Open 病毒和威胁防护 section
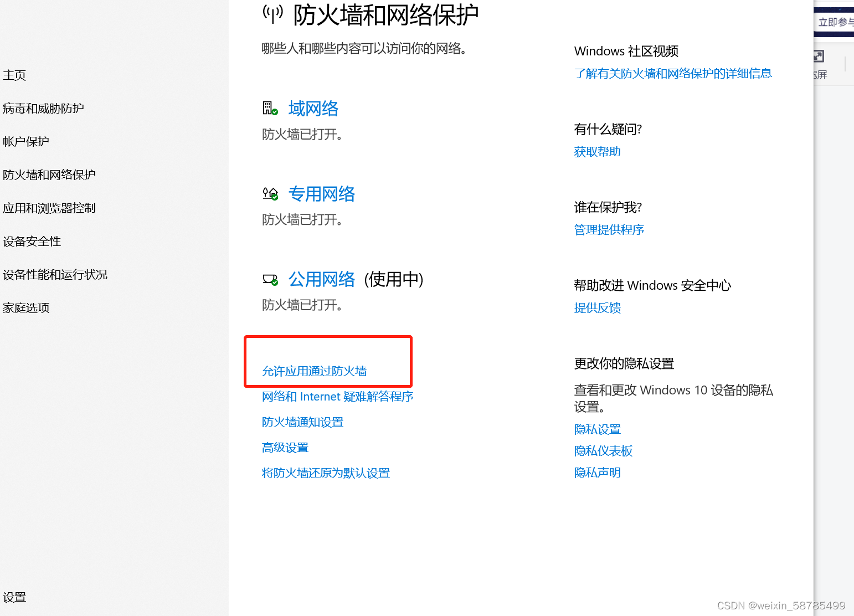Image resolution: width=854 pixels, height=616 pixels. coord(43,108)
